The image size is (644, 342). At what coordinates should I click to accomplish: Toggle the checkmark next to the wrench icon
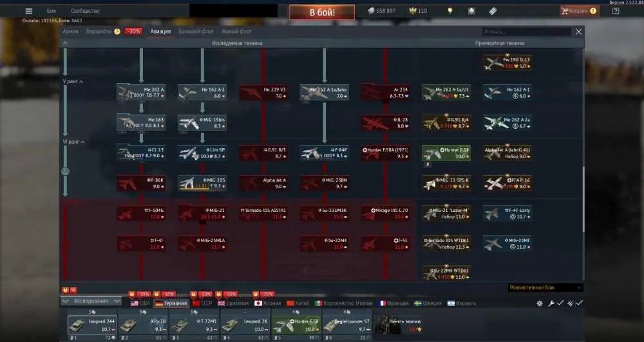tap(560, 303)
